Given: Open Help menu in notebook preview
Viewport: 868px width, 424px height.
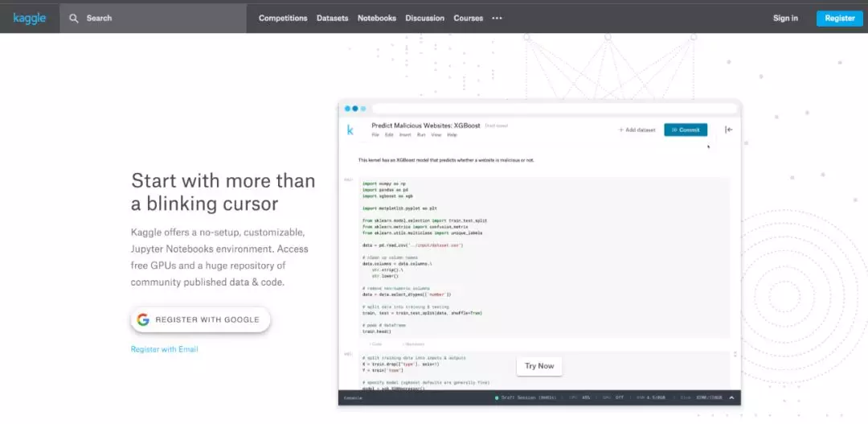Looking at the screenshot, I should pos(452,134).
